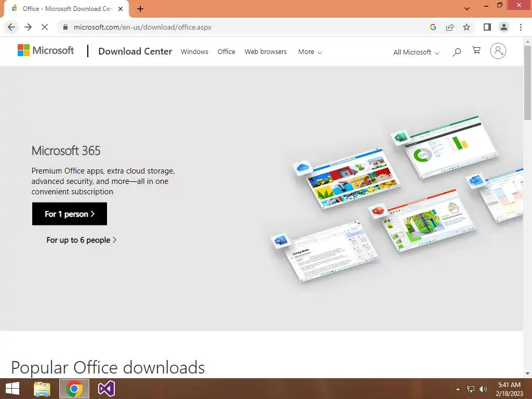Click the OneDrive photos screen thumbnail
Viewport: 532px width, 399px height.
pyautogui.click(x=352, y=178)
